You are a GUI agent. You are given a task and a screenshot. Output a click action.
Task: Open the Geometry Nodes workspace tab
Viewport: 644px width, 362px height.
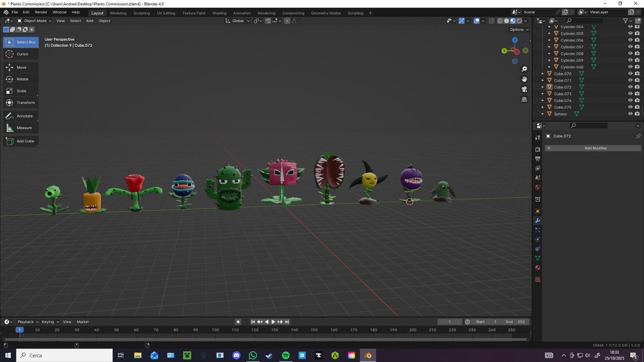click(325, 13)
